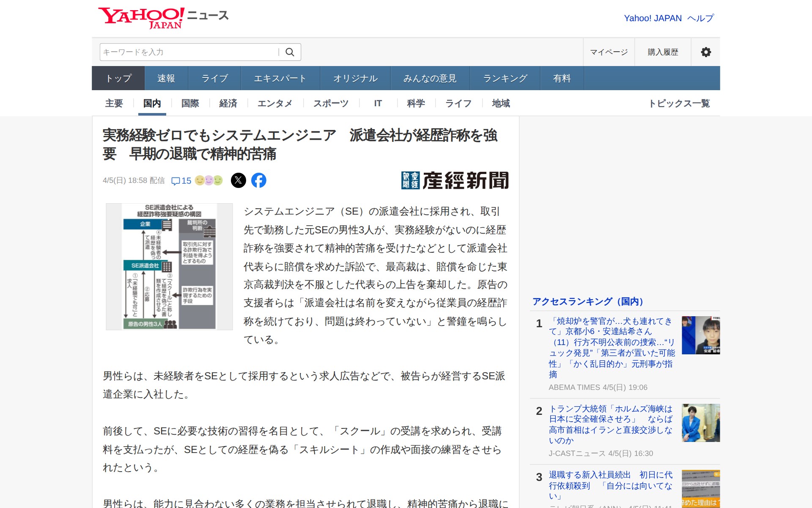Open ranking article about Trump and Hormuz

610,424
